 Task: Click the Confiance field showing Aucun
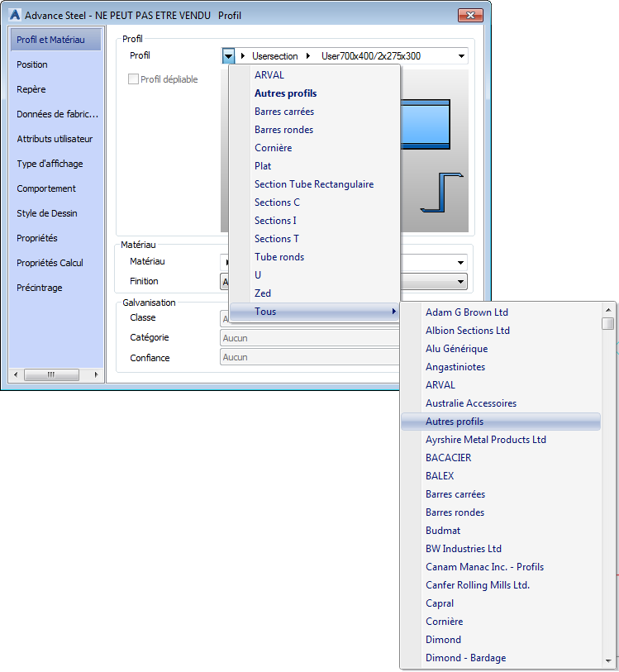[x=310, y=357]
